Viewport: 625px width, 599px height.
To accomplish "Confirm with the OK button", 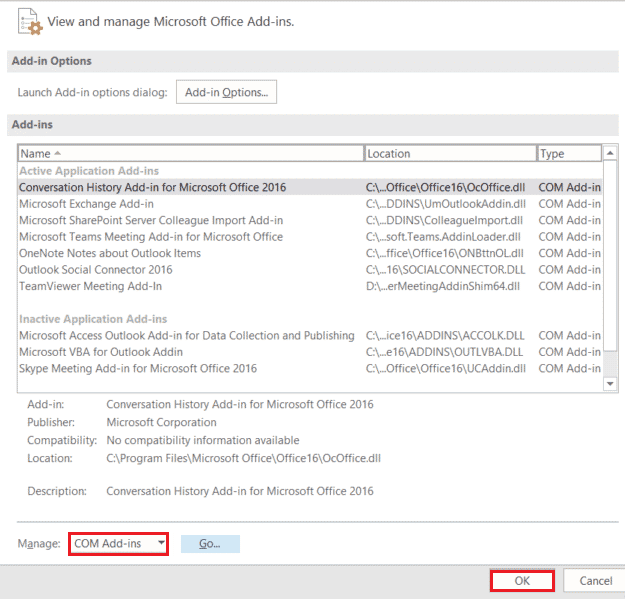I will (x=522, y=581).
